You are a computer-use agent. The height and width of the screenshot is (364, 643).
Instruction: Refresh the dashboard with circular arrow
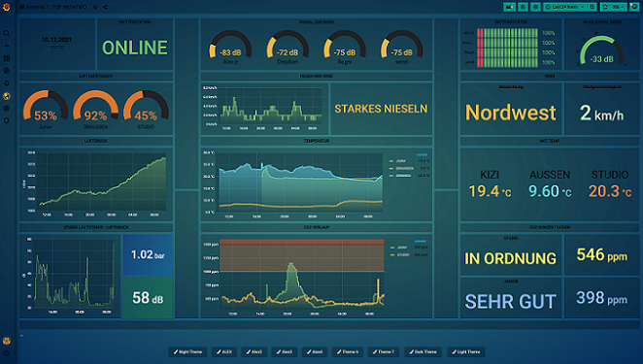coord(605,7)
